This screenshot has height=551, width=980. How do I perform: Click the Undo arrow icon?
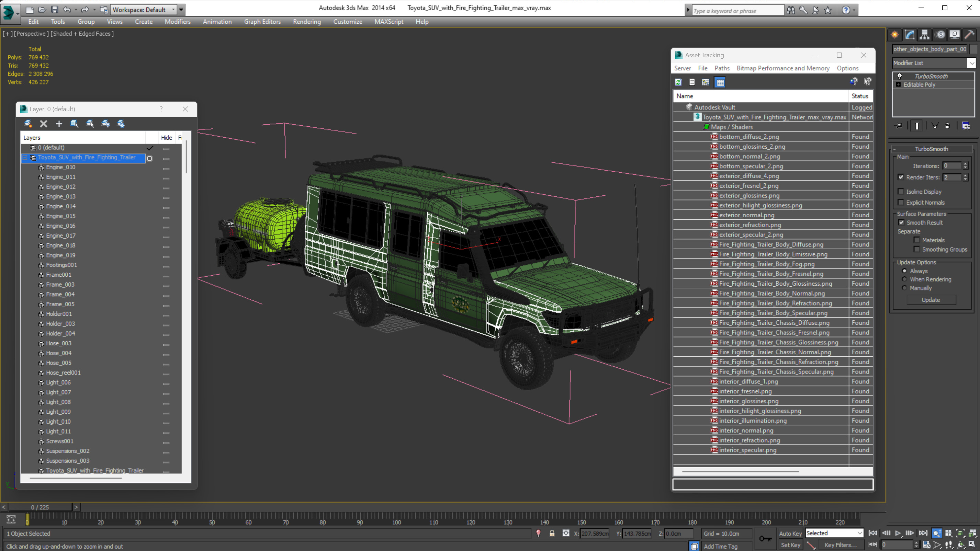(67, 10)
